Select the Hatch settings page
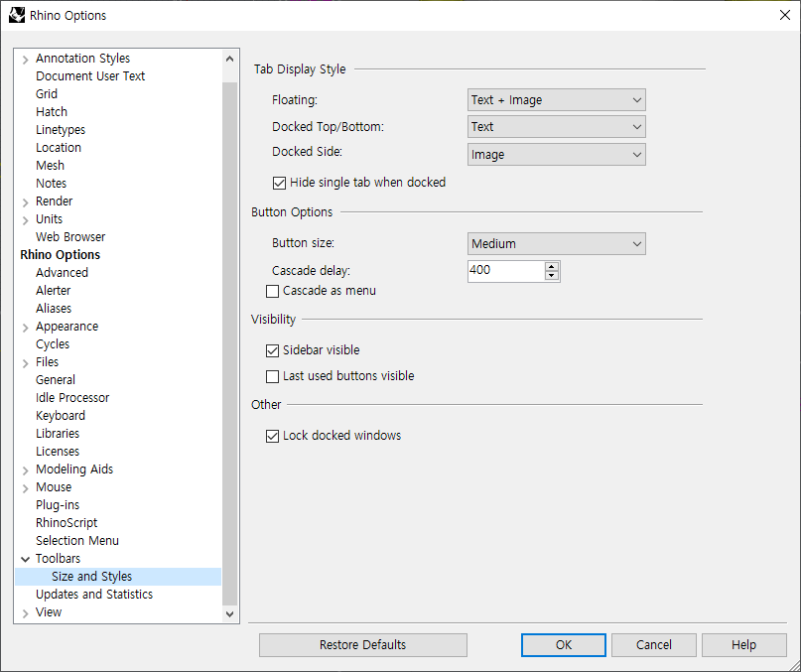 coord(52,112)
